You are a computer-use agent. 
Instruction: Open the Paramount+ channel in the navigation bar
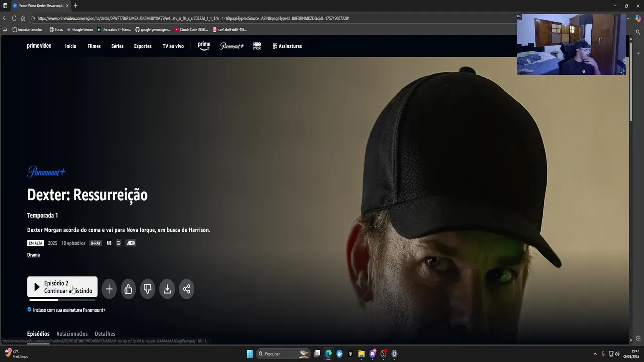[232, 46]
